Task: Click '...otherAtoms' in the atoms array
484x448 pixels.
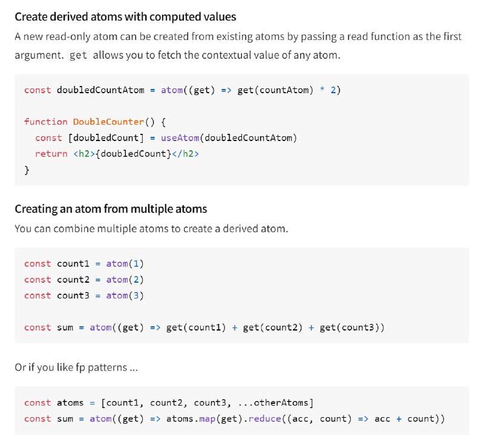Action: pos(273,403)
